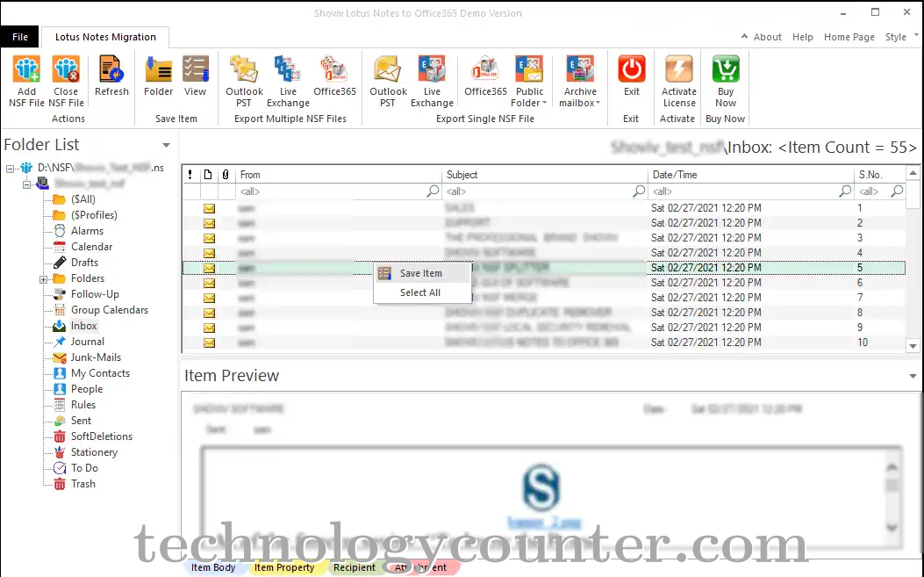Screen dimensions: 924x577
Task: Sort by the Date/Time column header
Action: (751, 175)
